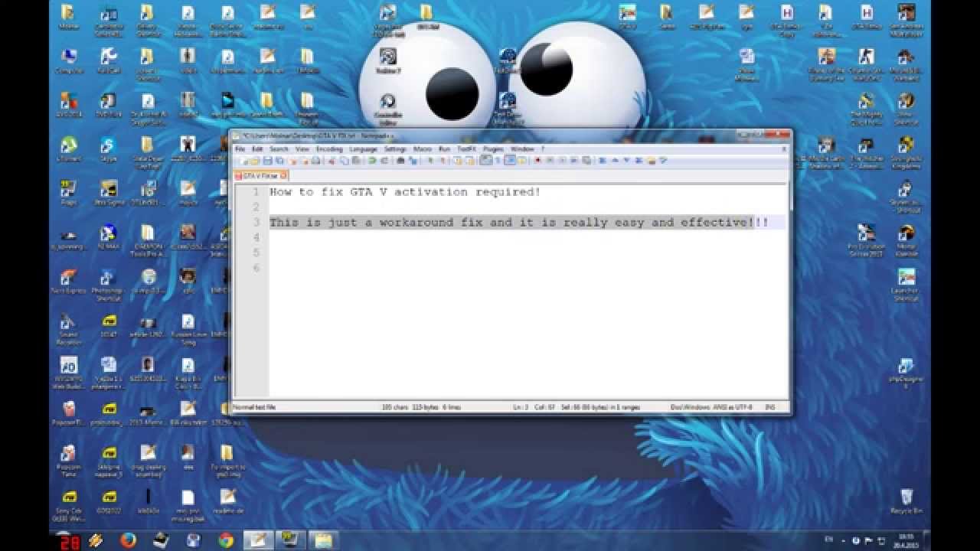The height and width of the screenshot is (551, 980).
Task: Click the Find binoculars icon in toolbar
Action: click(x=400, y=161)
